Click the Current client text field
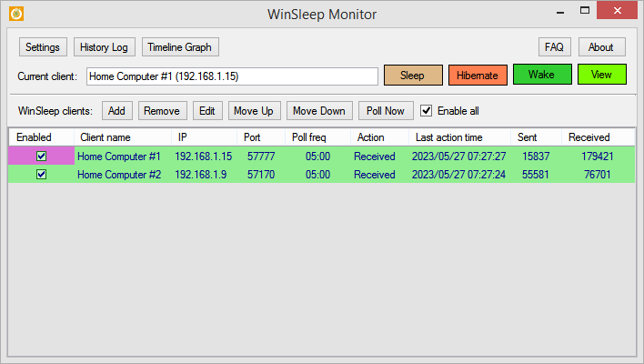Screen dimensions: 644x364 232,76
